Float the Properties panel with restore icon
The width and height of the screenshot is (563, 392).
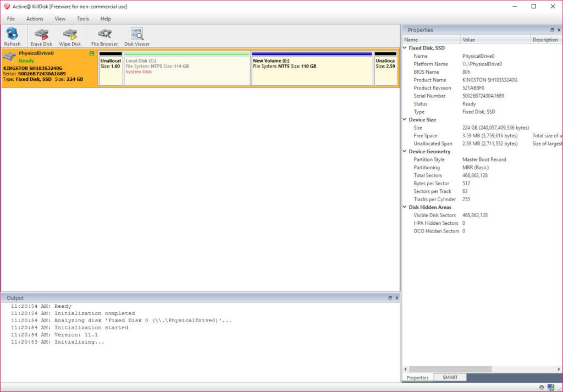(x=552, y=30)
